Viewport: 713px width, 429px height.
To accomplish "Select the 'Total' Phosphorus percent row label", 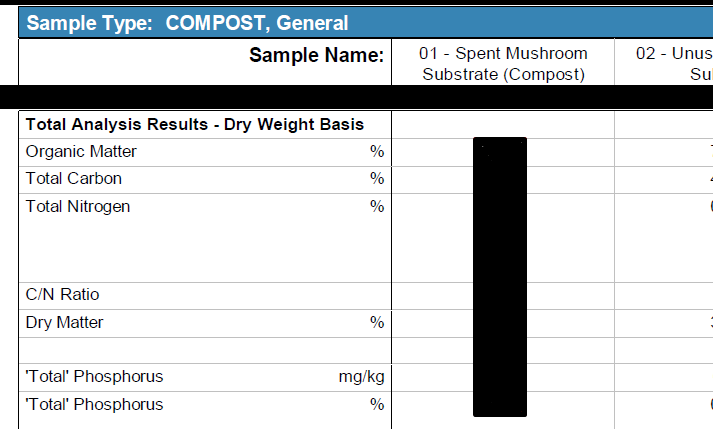I will (x=94, y=404).
